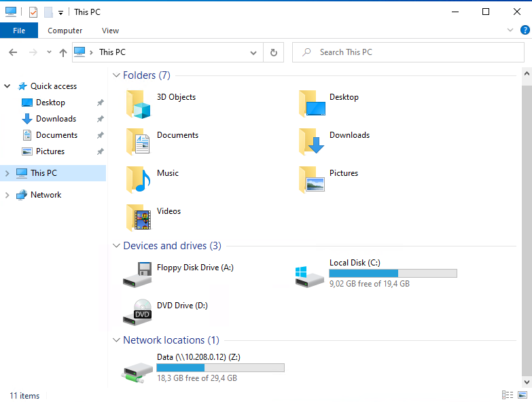Image resolution: width=532 pixels, height=402 pixels.
Task: Click the chevron after This PC icon in address bar
Action: tap(91, 52)
